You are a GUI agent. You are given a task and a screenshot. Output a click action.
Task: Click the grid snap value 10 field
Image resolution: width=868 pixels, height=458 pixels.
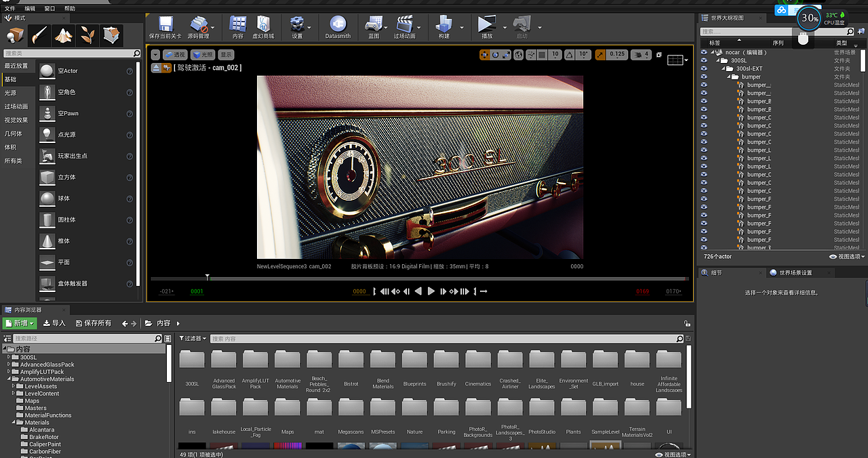click(555, 55)
